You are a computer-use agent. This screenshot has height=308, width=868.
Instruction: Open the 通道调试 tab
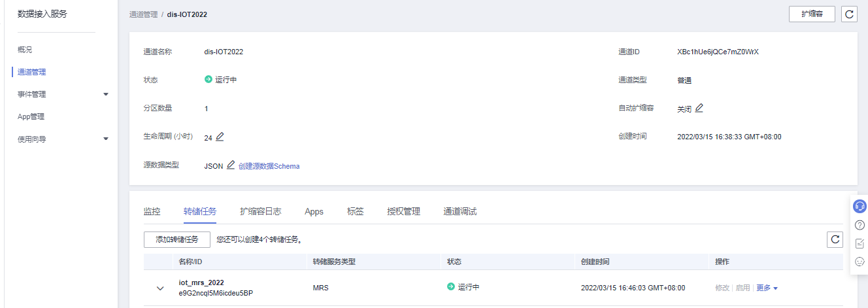click(x=460, y=211)
